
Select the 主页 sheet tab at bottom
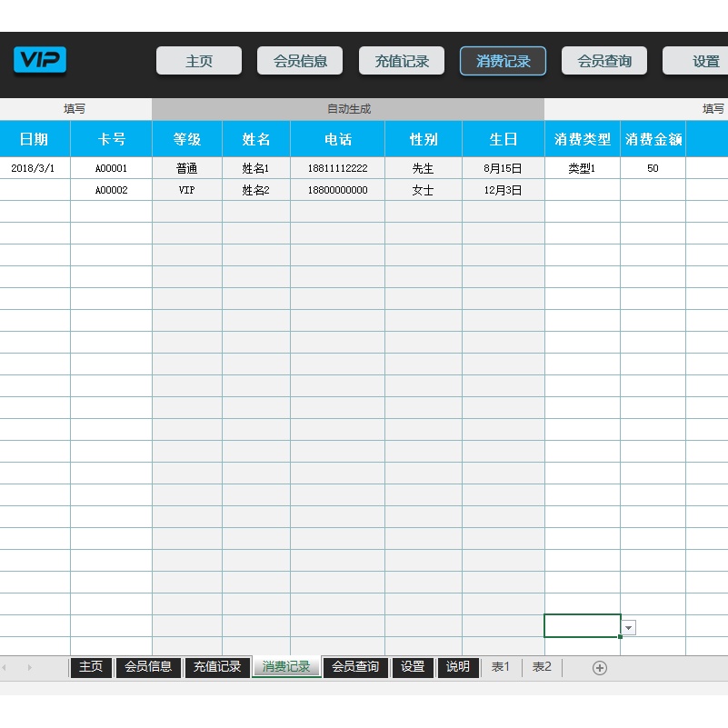pyautogui.click(x=91, y=667)
